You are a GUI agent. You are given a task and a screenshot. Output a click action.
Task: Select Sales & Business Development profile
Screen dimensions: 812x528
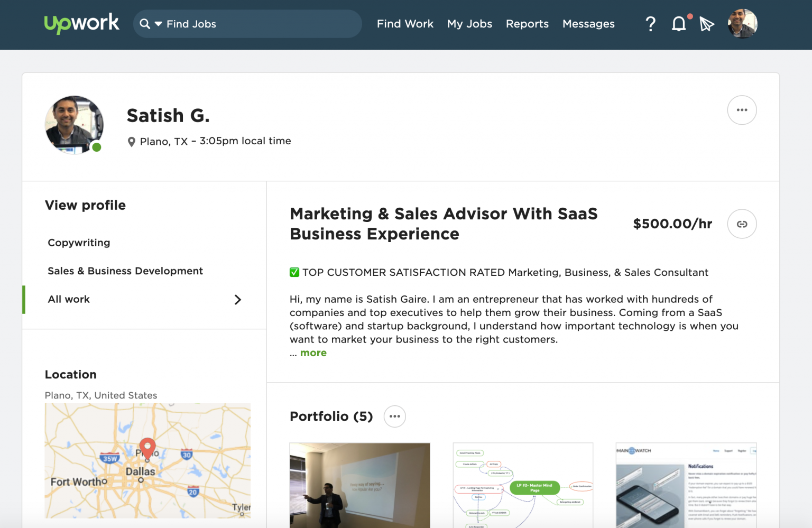coord(125,271)
